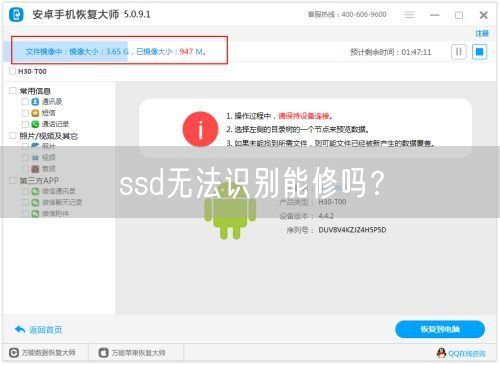Select the 常用信息 category label
This screenshot has width=500, height=365.
[35, 91]
